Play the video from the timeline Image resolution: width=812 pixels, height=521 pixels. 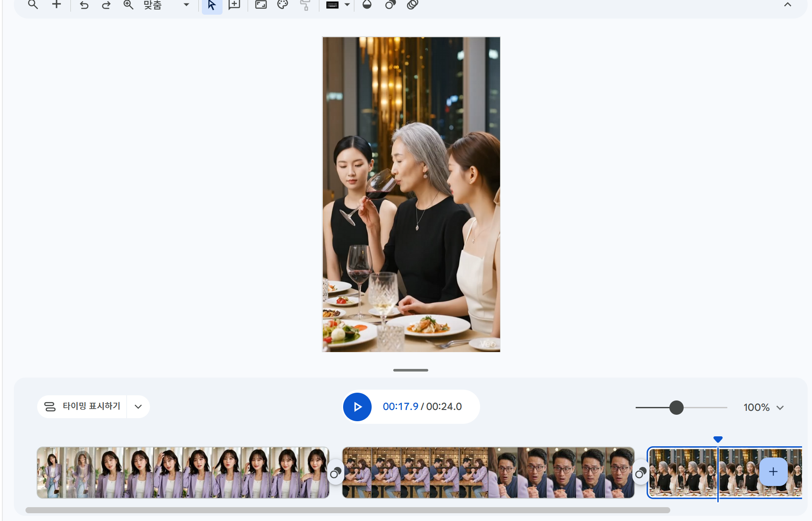(357, 407)
